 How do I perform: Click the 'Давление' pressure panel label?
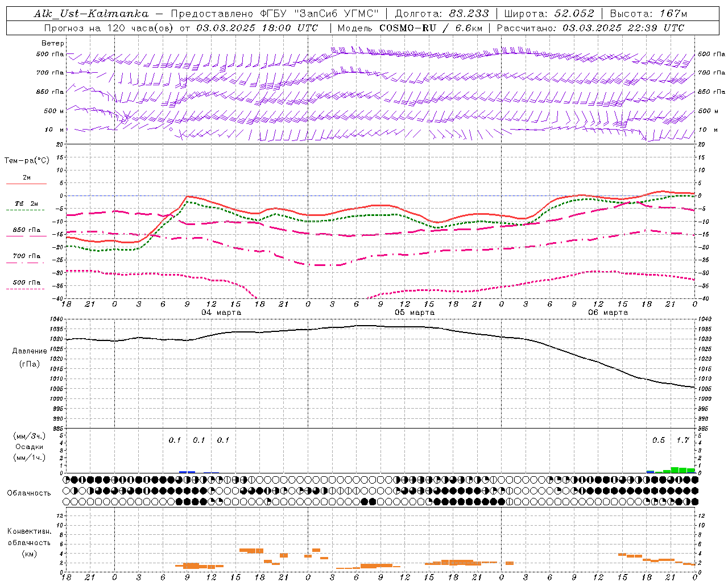pyautogui.click(x=30, y=351)
